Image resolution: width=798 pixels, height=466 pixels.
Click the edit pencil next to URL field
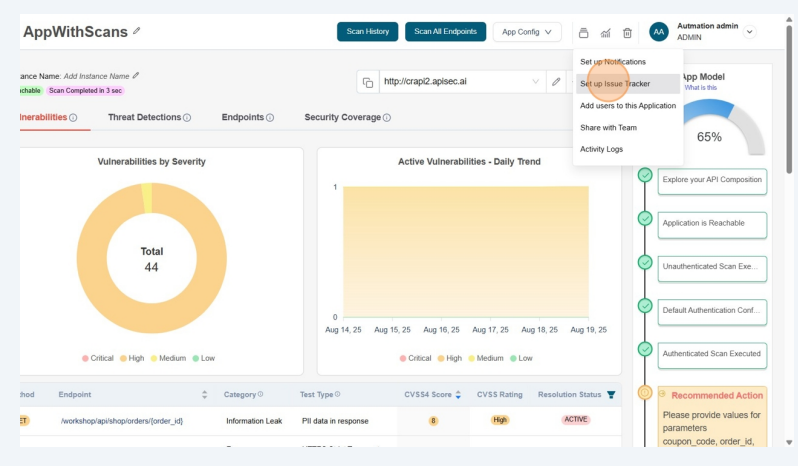click(556, 82)
